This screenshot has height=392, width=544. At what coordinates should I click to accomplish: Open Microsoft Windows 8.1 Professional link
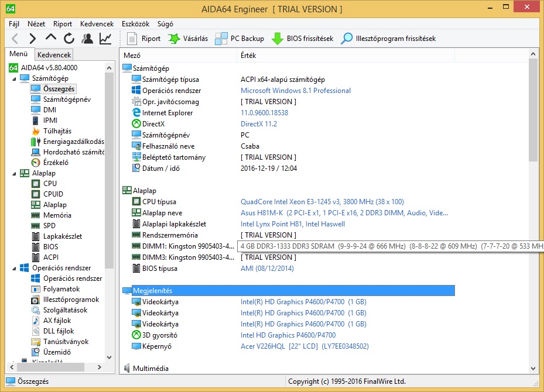pyautogui.click(x=296, y=91)
